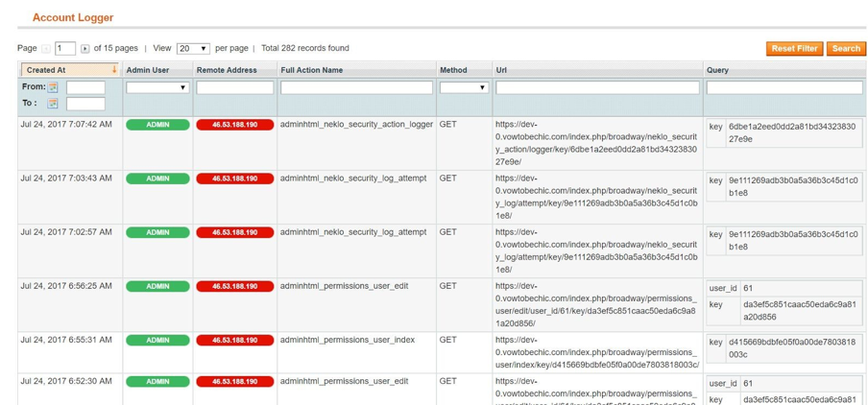This screenshot has width=868, height=405.
Task: Select the permissions_user/index URL cell
Action: click(x=597, y=352)
